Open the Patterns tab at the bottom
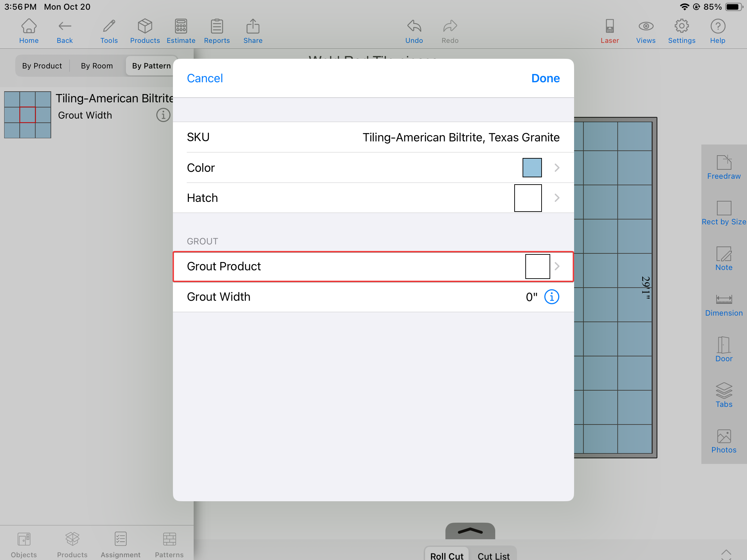747x560 pixels. [169, 545]
